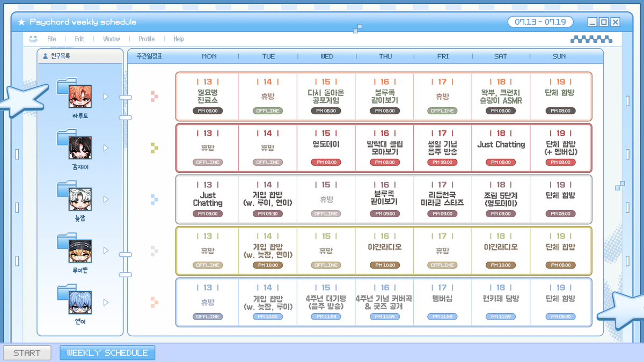This screenshot has height=362, width=644.
Task: Select 왁뿌, 크런치 슬랑이 ASMR entry
Action: 501,97
